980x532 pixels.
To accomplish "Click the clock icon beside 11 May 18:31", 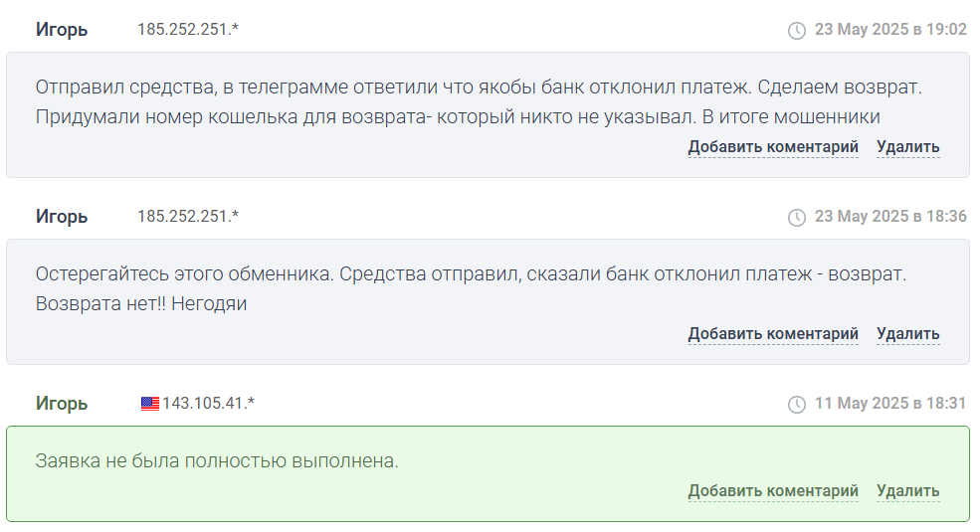I will (796, 404).
